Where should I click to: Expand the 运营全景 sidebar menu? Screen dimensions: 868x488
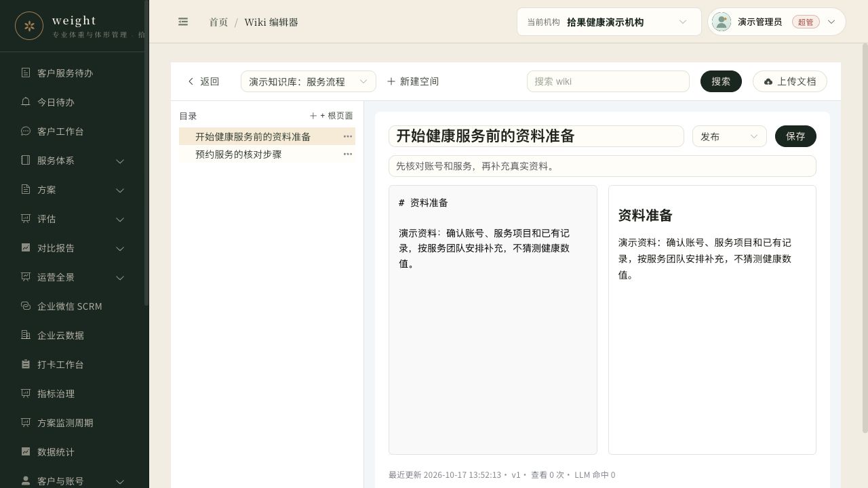pos(120,277)
